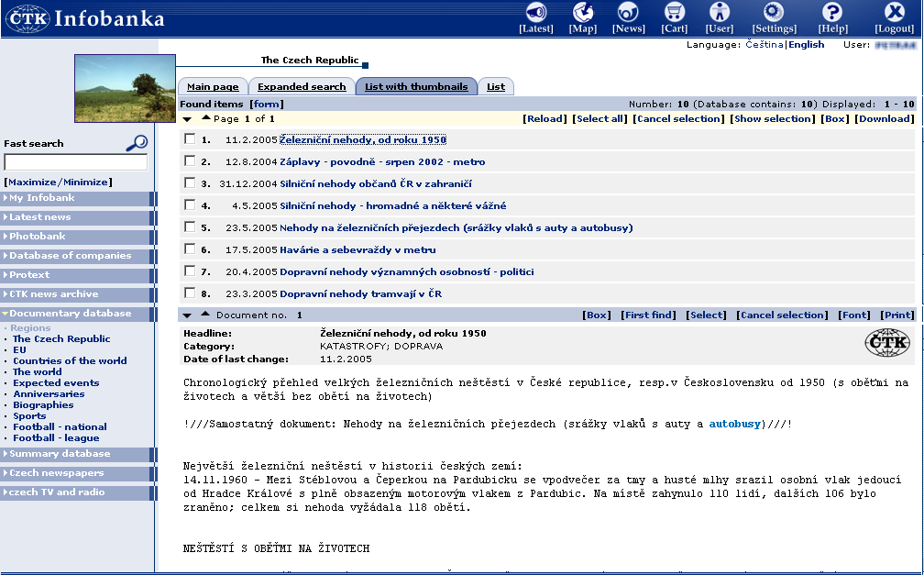This screenshot has width=924, height=575.
Task: Click the Fast search magnifier icon
Action: click(x=137, y=142)
